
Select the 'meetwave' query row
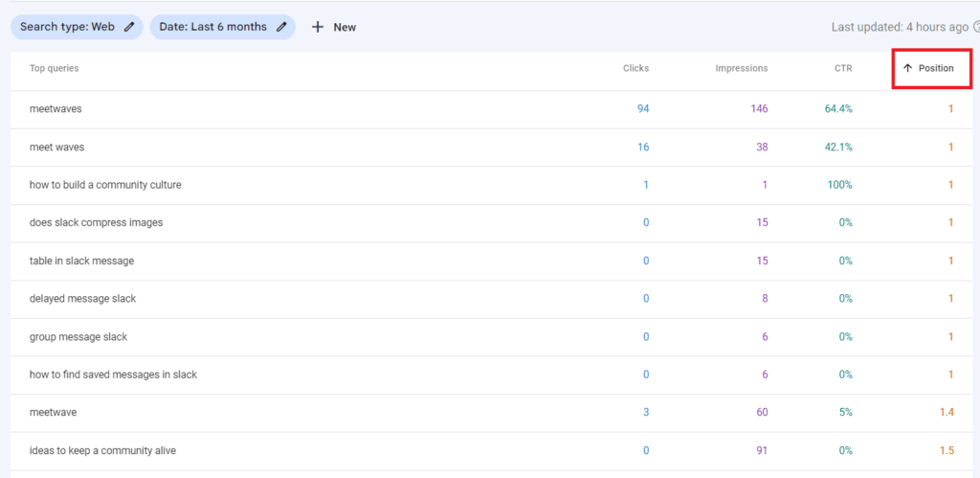point(491,413)
